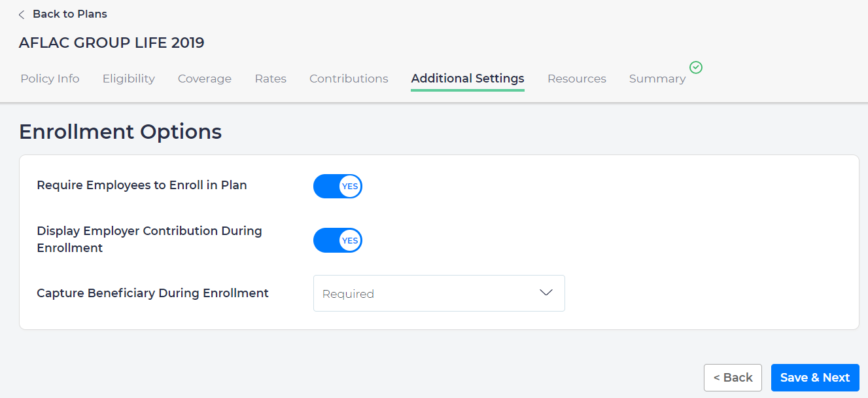Click the Capture Beneficiary During Enrollment label

point(152,293)
